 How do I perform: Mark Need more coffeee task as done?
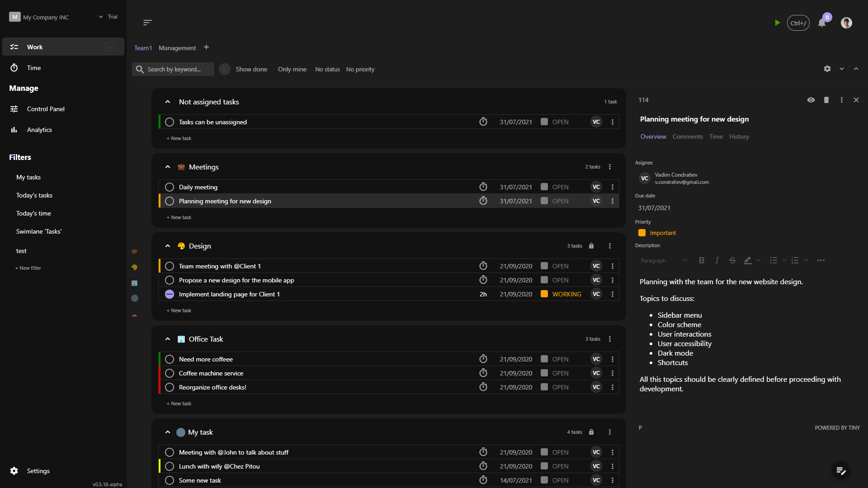pos(170,359)
